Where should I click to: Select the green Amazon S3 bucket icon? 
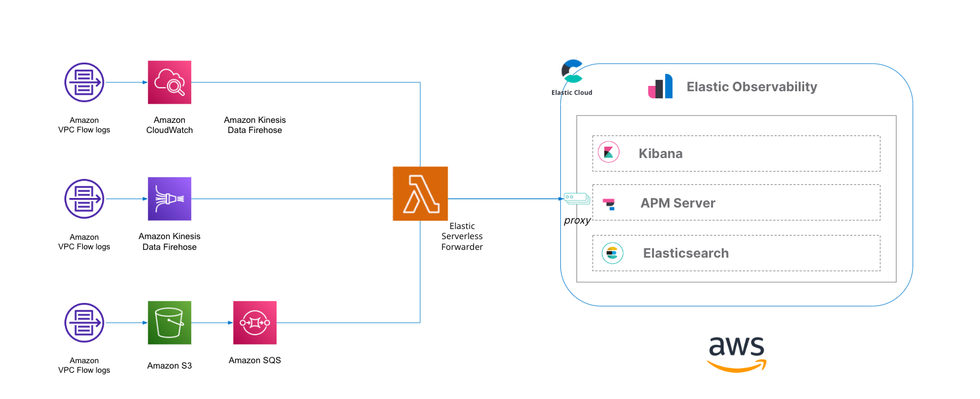click(x=169, y=323)
